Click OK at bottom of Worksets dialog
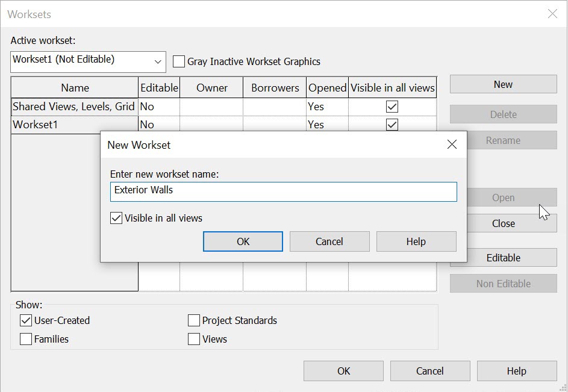 point(343,371)
